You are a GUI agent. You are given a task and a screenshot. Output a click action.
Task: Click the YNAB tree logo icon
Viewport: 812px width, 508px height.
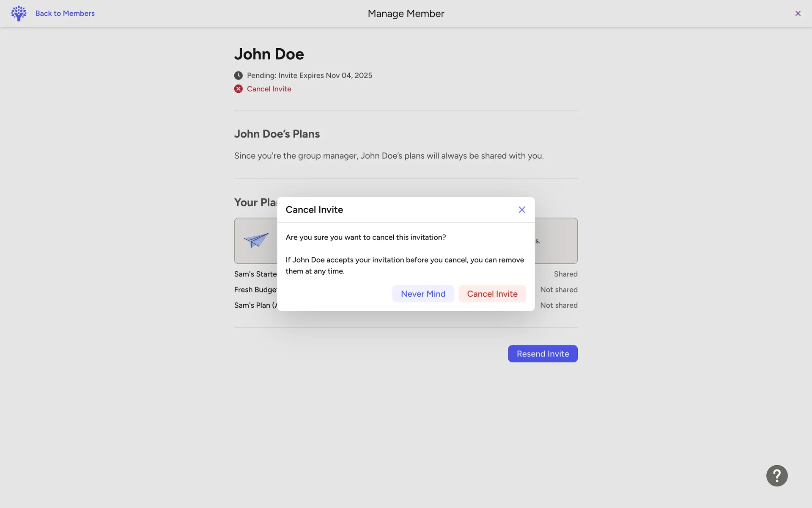point(19,13)
